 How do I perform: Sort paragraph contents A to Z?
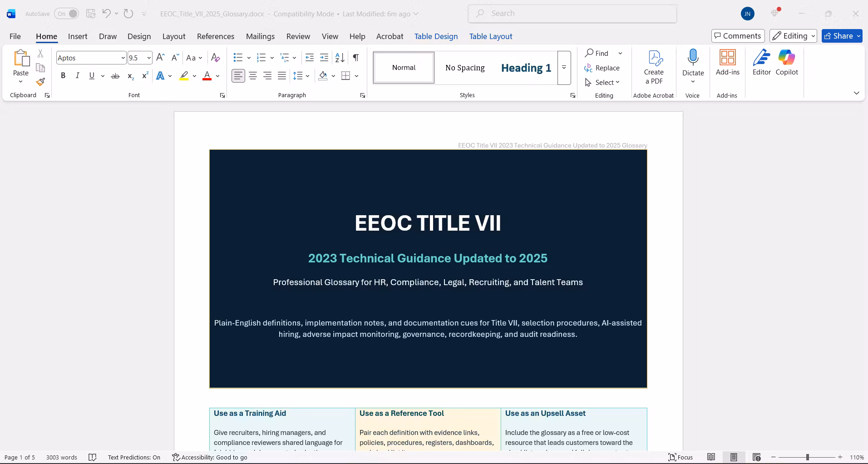(x=340, y=58)
